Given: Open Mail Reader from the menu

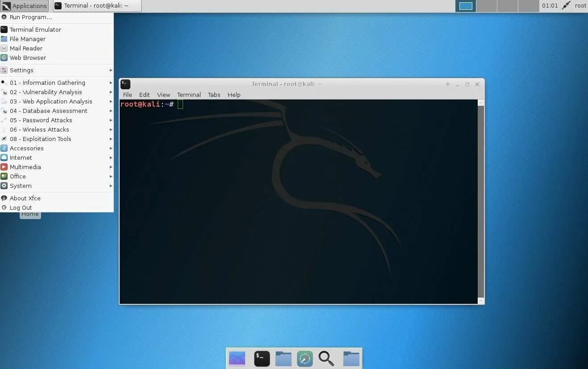Looking at the screenshot, I should point(57,48).
